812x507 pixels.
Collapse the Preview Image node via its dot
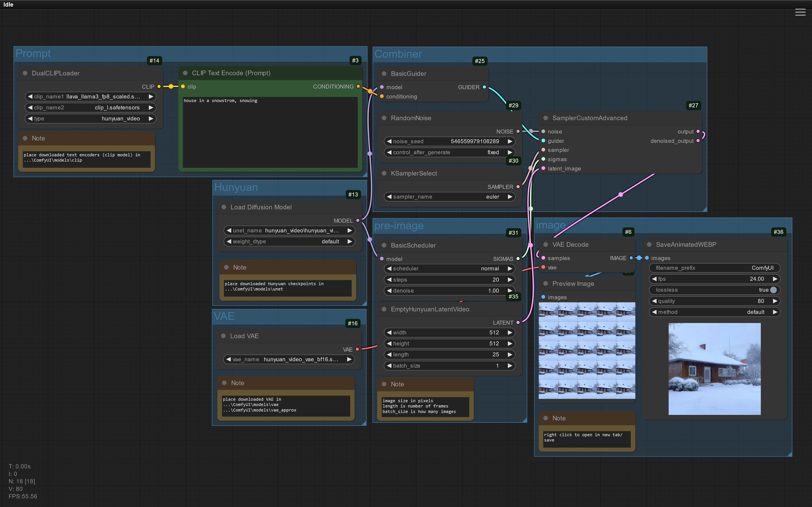click(x=546, y=284)
